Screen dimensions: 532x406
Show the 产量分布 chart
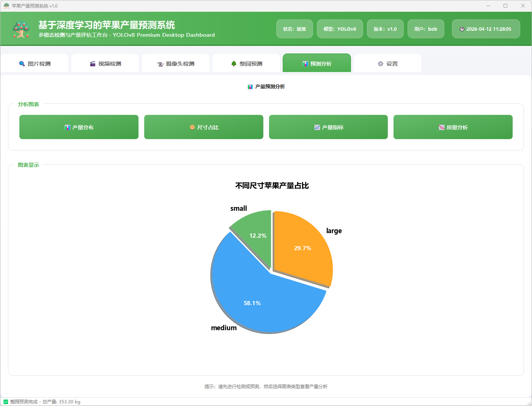(x=79, y=127)
